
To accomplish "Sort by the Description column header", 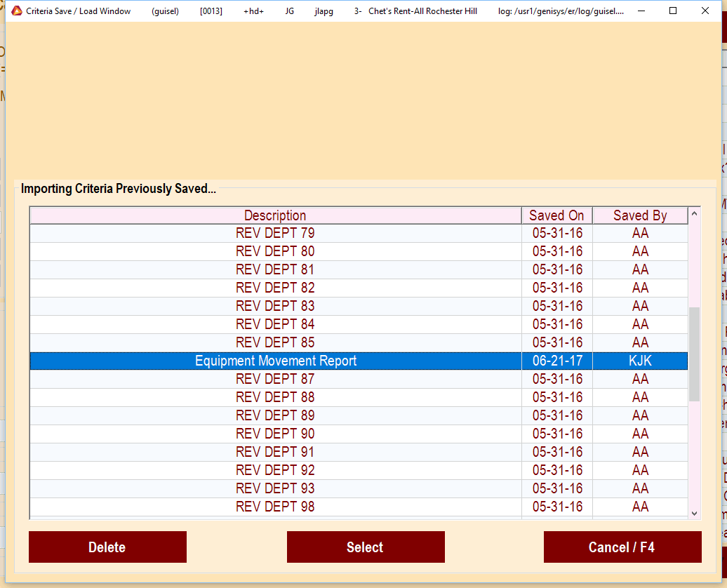I will pyautogui.click(x=275, y=215).
